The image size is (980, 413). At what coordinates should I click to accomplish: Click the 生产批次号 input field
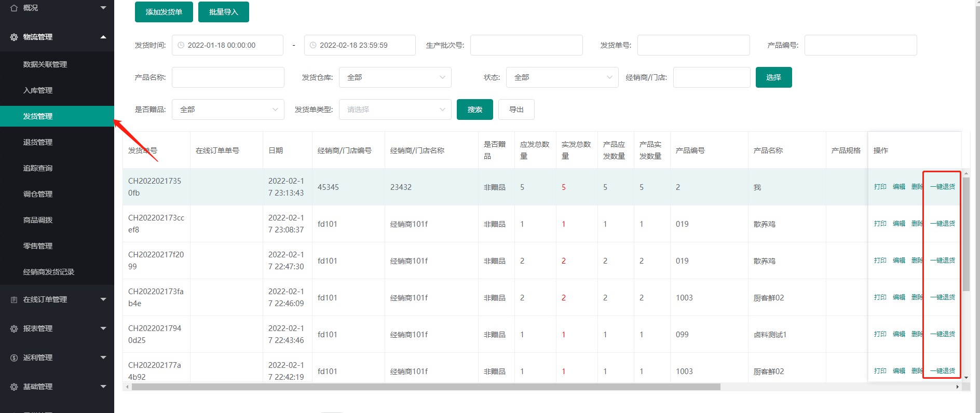[526, 45]
